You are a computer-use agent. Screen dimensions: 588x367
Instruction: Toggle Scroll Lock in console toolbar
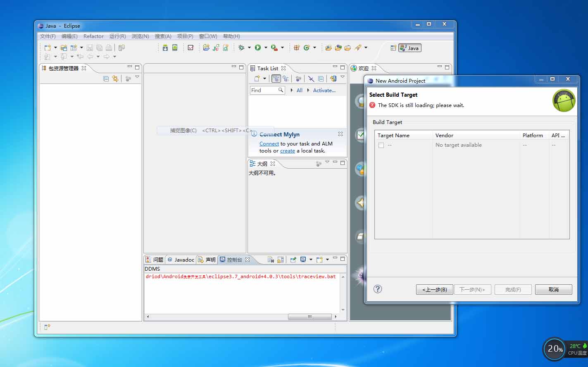(281, 260)
